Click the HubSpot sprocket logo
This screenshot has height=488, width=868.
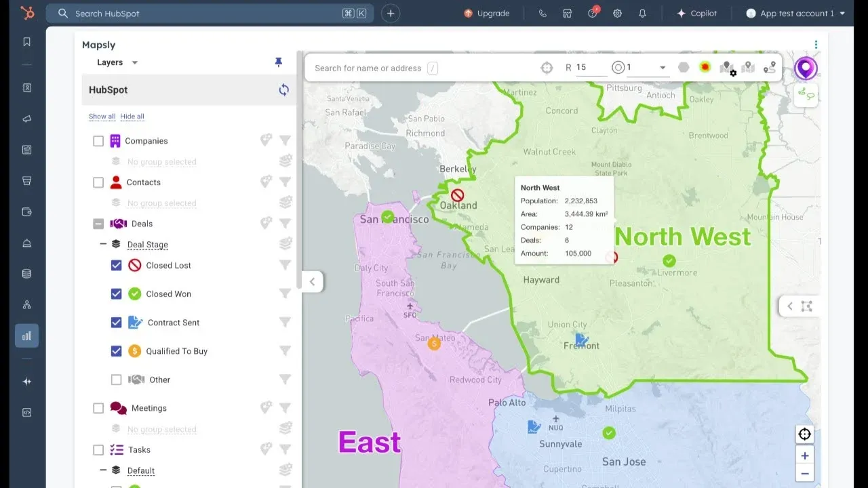(27, 13)
